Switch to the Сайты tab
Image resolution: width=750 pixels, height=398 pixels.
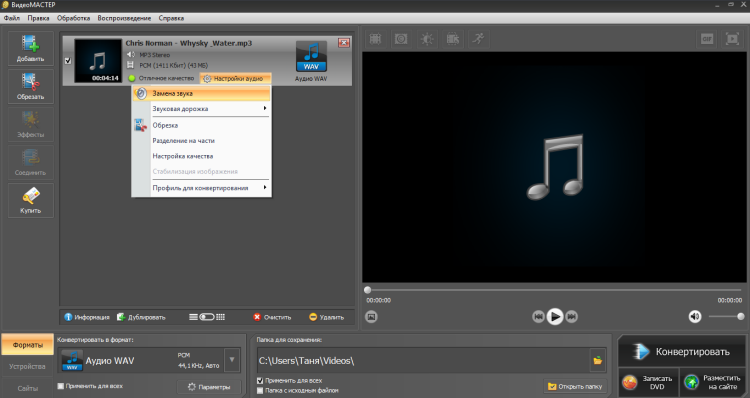[27, 388]
